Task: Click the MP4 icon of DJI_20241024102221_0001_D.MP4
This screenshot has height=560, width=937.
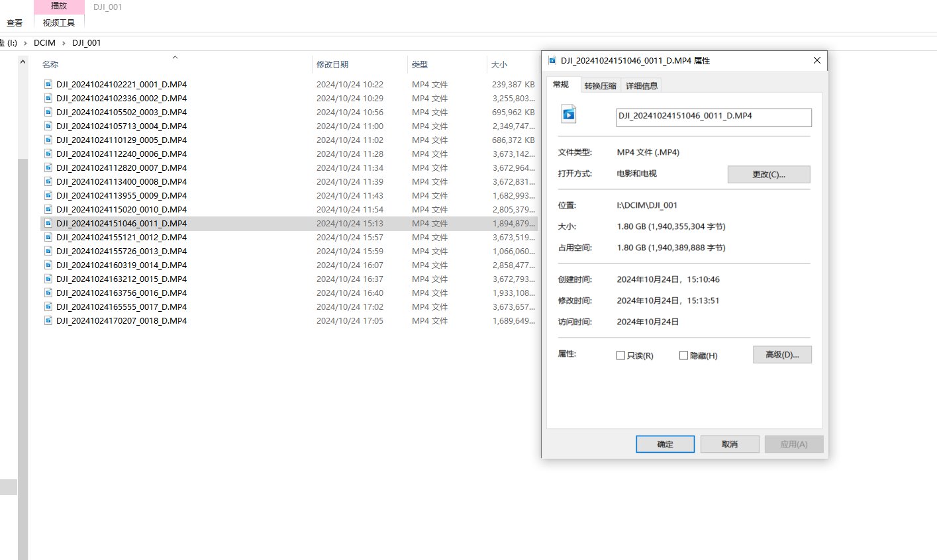Action: click(48, 84)
